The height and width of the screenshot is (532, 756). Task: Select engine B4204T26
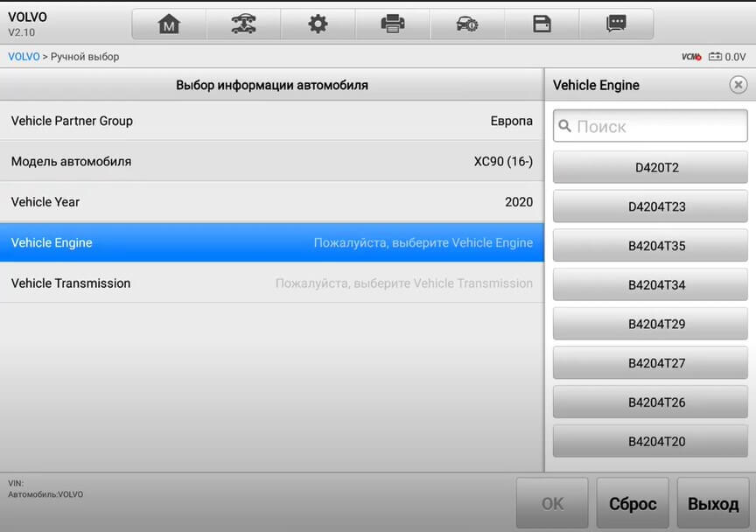(x=650, y=402)
